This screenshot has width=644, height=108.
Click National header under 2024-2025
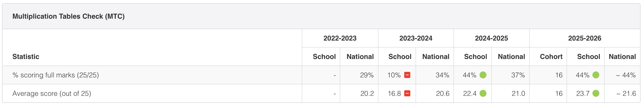(x=512, y=56)
